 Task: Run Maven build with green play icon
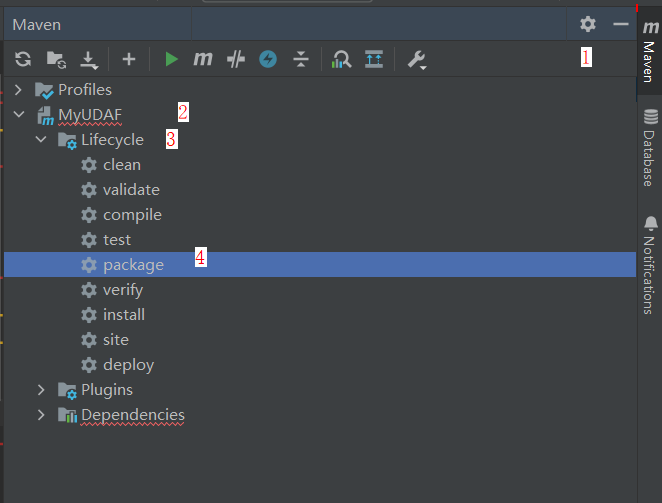tap(171, 59)
